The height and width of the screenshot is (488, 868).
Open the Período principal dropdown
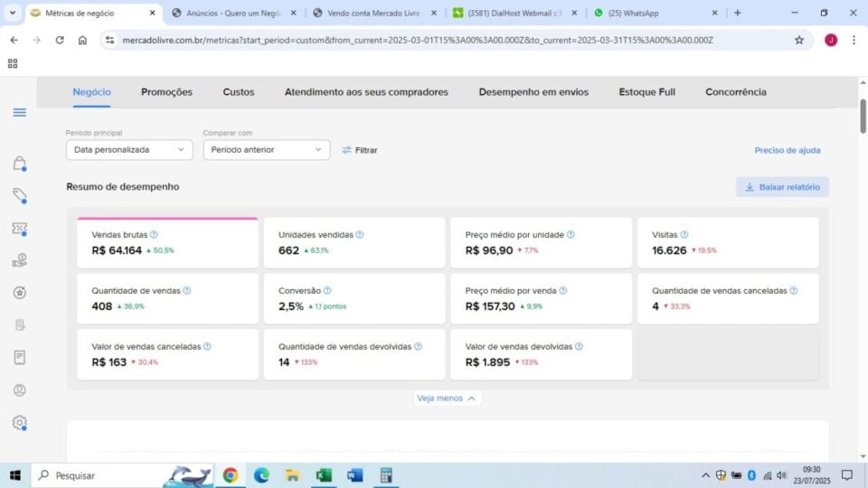tap(129, 150)
